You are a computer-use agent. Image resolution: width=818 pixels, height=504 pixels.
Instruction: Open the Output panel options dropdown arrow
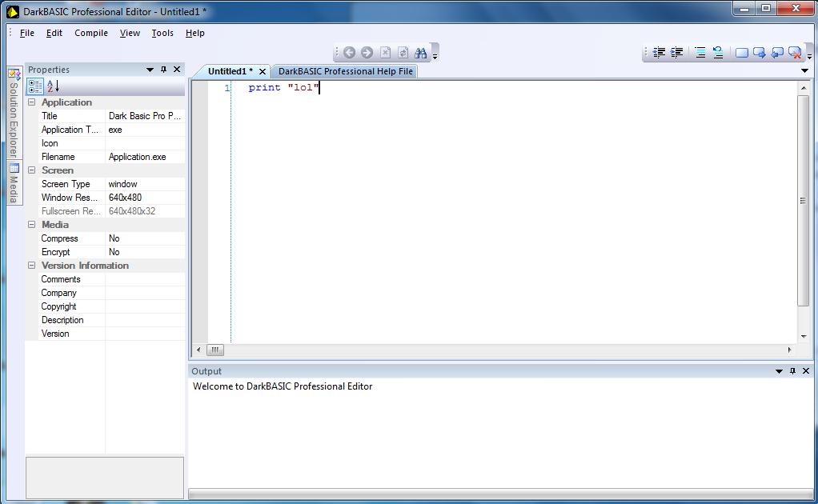click(780, 372)
